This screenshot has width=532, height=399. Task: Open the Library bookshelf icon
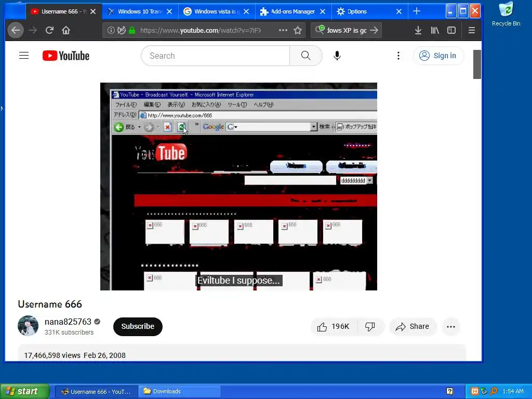pyautogui.click(x=435, y=31)
